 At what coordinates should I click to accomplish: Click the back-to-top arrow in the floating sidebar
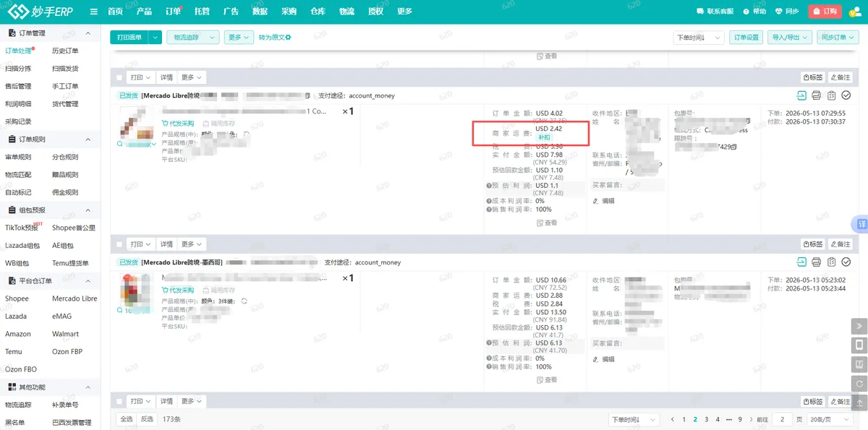pyautogui.click(x=859, y=402)
